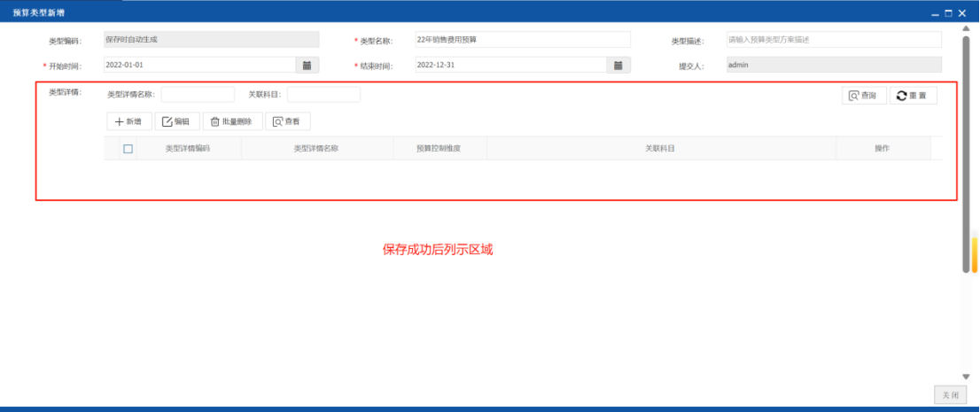Click the 编辑 edit button

tap(177, 121)
